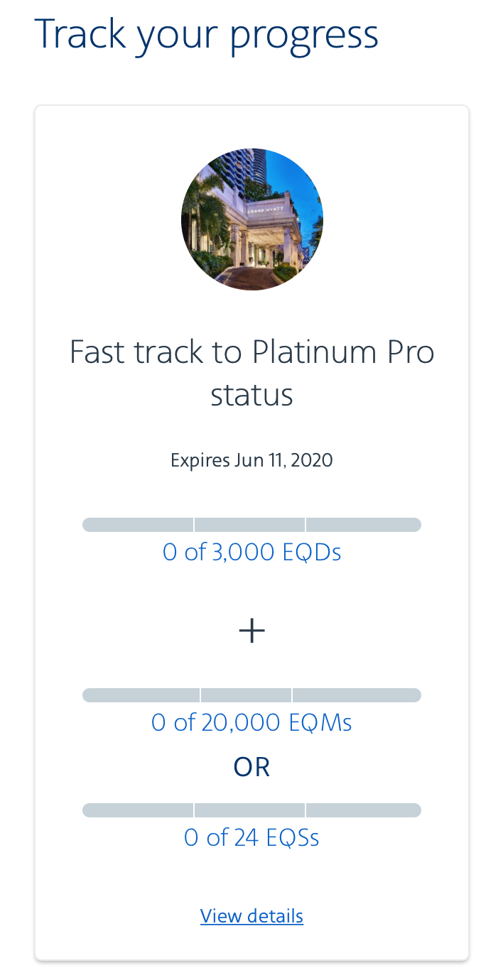Click the circular Grand Hyatt hotel photo
This screenshot has width=503, height=980.
(251, 219)
